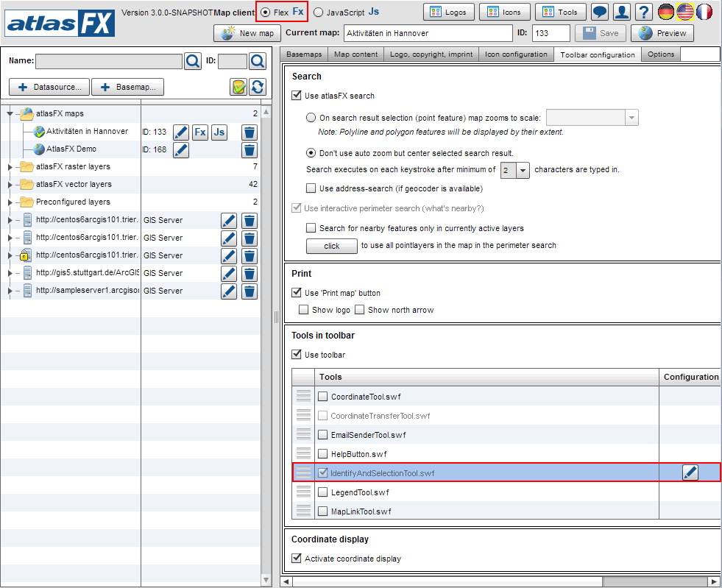Toggle Use 'Print map' button checkbox
Image resolution: width=722 pixels, height=588 pixels.
tap(297, 292)
